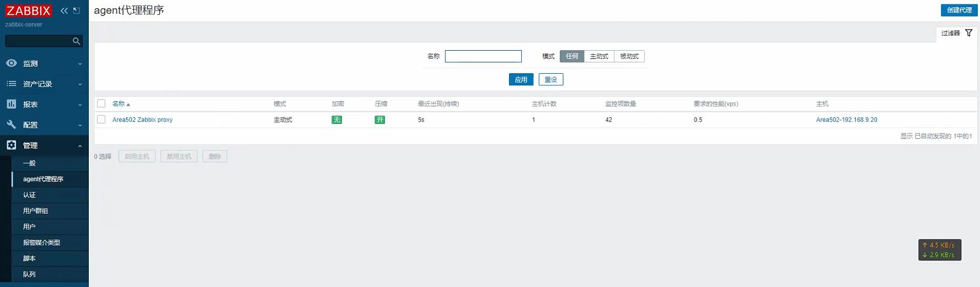Focus the sidebar search box
980x287 pixels.
[x=44, y=41]
